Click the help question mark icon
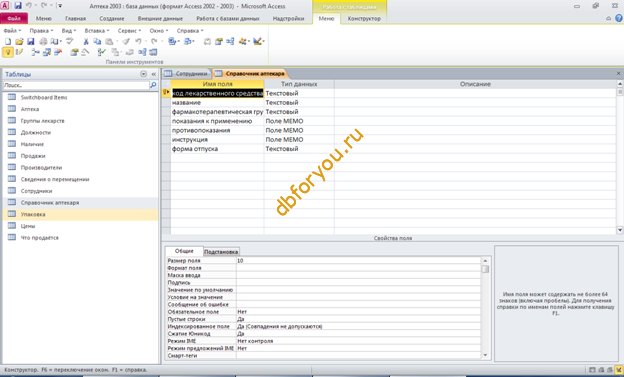The image size is (624, 377). coord(618,18)
